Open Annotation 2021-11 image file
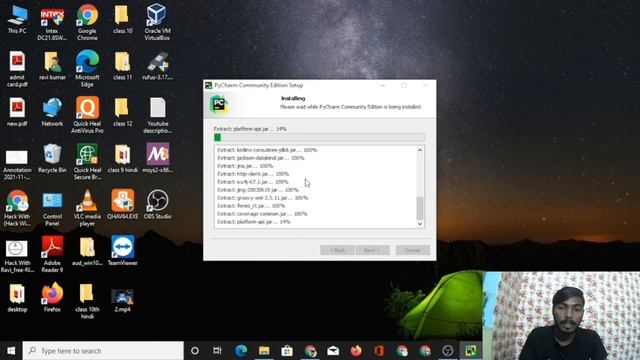Viewport: 640px width, 360px height. tap(17, 164)
